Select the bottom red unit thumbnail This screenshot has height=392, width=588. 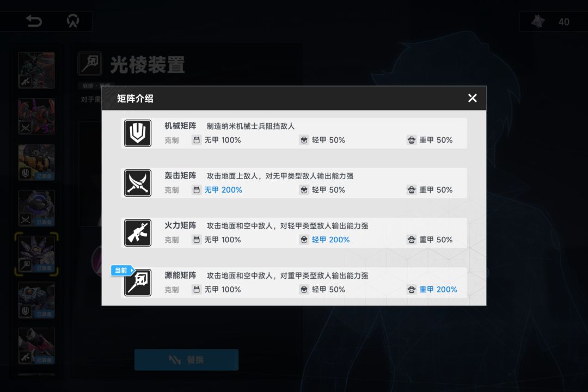(36, 346)
